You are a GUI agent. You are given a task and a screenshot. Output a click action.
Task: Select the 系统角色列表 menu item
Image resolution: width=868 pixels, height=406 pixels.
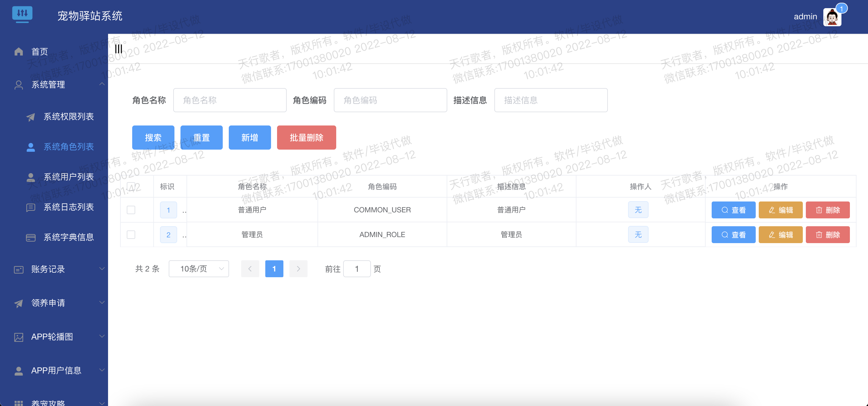(69, 147)
